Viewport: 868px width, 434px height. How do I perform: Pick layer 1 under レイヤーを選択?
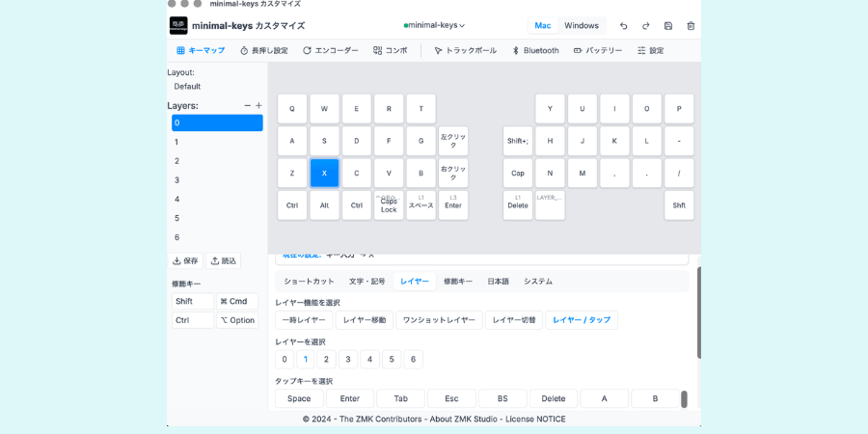coord(306,360)
